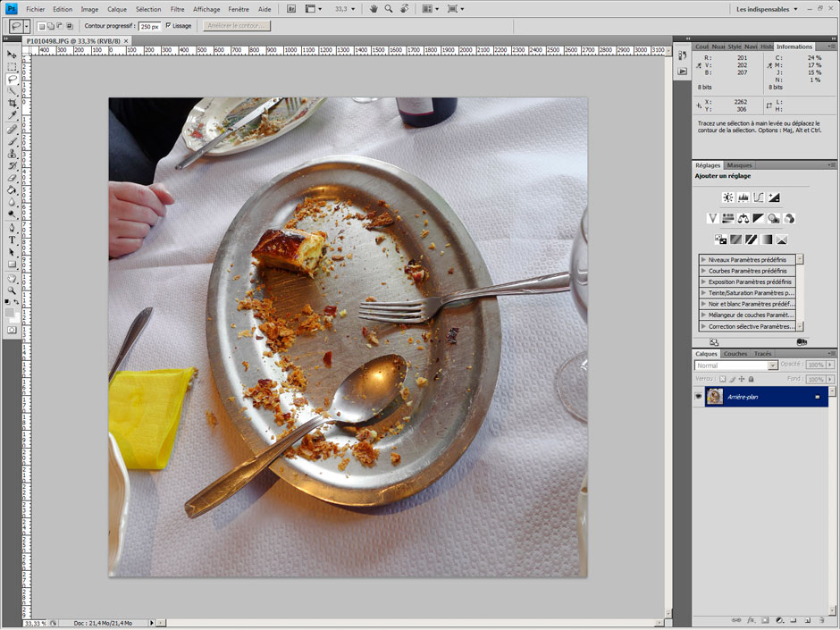Open the layer blend mode dropdown (Normal)

pos(735,365)
